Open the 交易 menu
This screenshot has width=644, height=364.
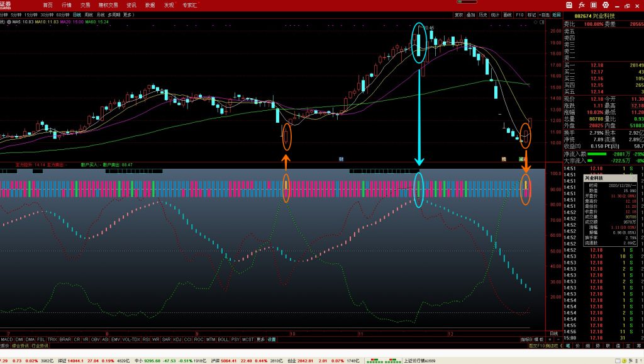(86, 4)
